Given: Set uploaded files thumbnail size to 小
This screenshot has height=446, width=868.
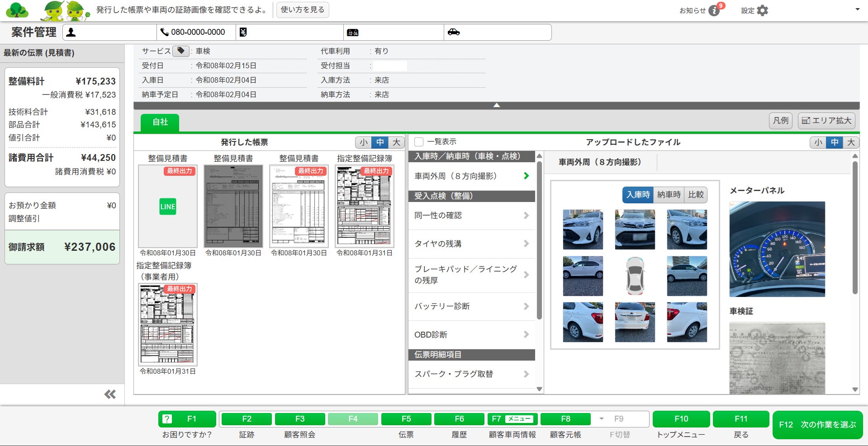Looking at the screenshot, I should pos(818,142).
